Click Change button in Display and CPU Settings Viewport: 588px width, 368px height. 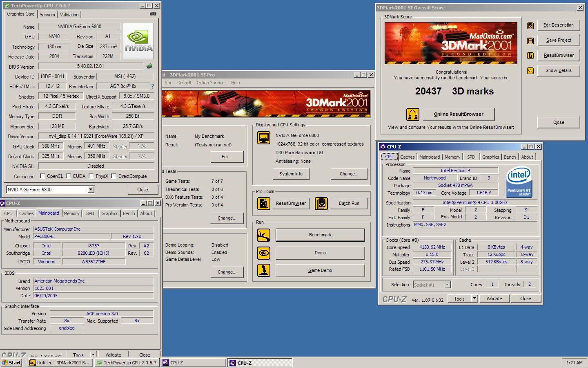(349, 174)
